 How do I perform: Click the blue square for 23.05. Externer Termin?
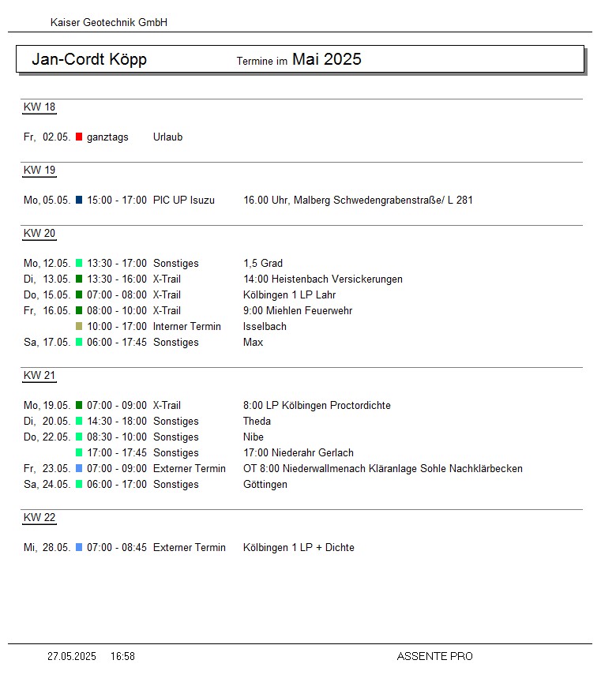[79, 468]
